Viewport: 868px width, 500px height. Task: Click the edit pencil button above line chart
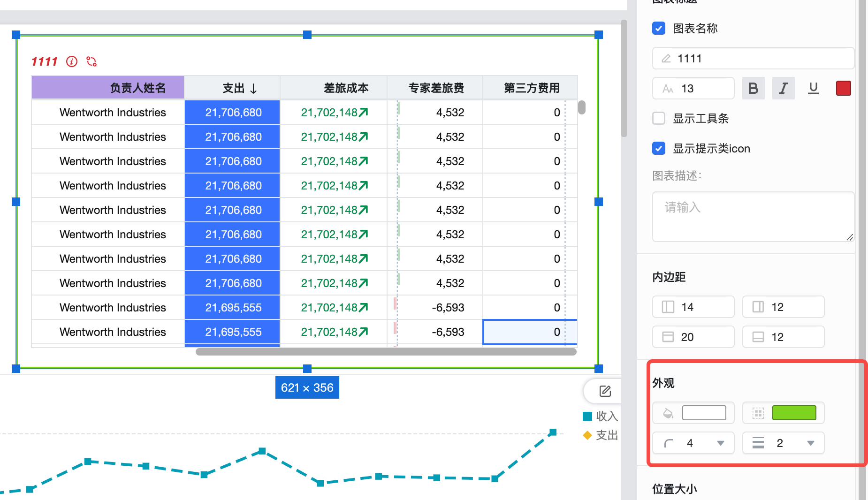click(x=605, y=391)
